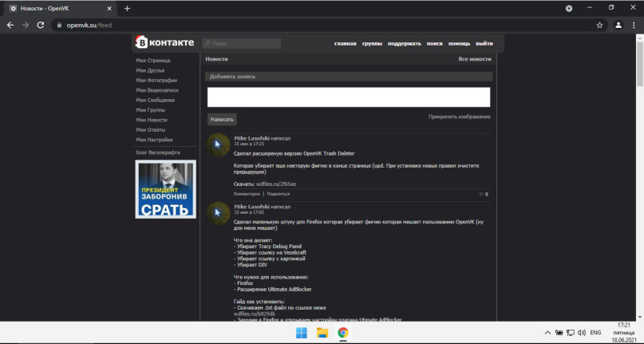Click the president advertisement banner image
Screen dimensions: 644x344
[165, 189]
